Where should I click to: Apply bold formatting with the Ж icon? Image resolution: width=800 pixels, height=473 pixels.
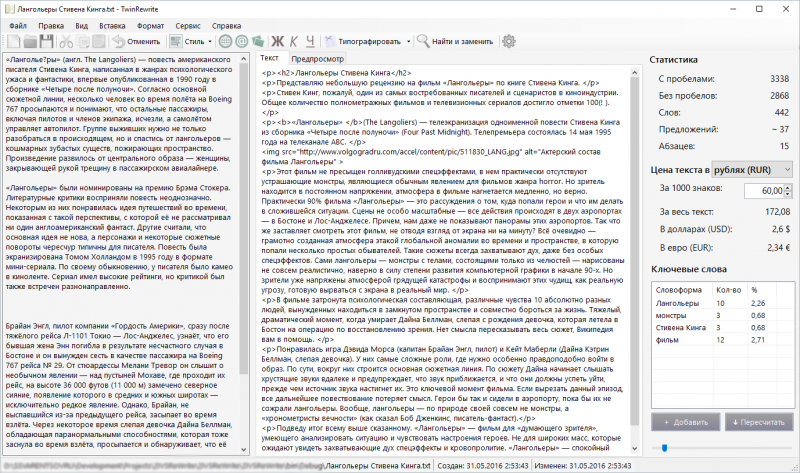(x=278, y=41)
